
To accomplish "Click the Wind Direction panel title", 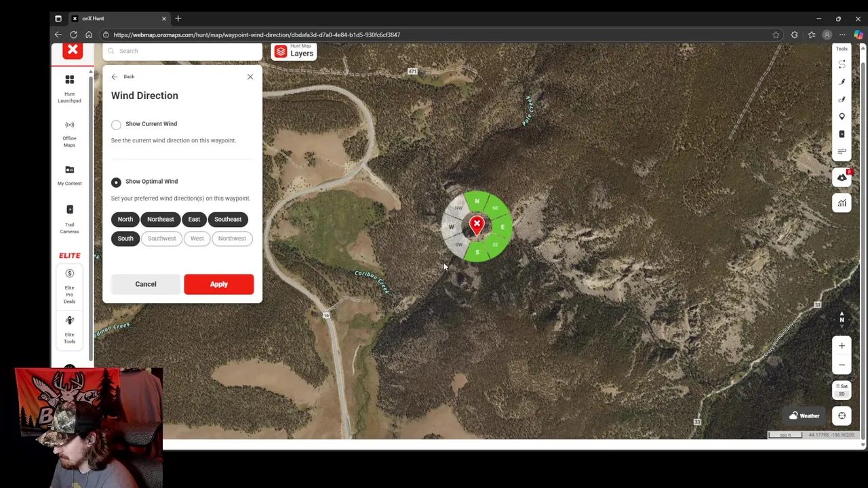I will pos(144,96).
